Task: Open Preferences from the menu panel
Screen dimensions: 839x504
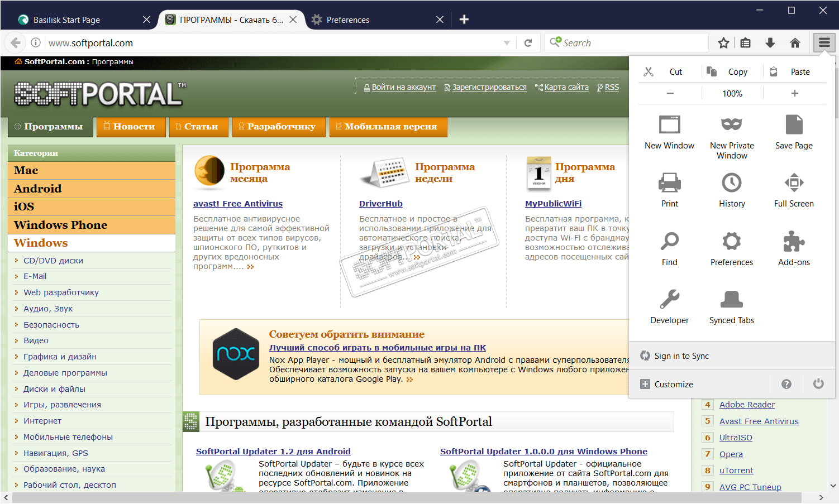Action: click(x=732, y=249)
